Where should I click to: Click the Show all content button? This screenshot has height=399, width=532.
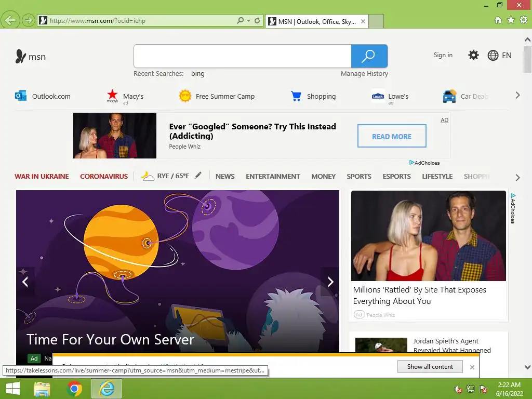pyautogui.click(x=430, y=367)
